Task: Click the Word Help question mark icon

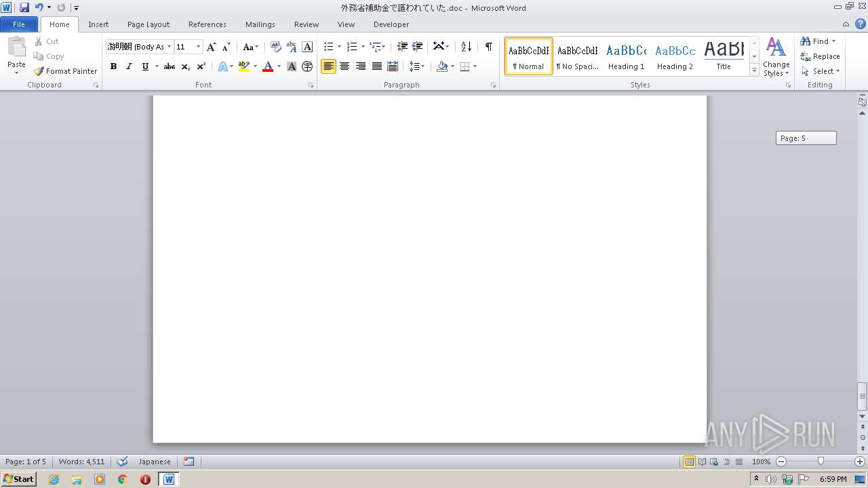Action: (861, 24)
